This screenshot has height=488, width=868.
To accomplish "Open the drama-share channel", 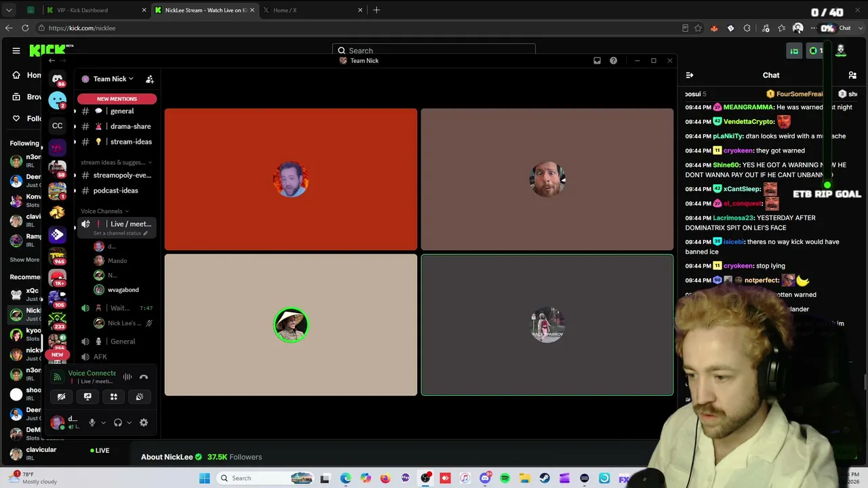I will [x=117, y=126].
